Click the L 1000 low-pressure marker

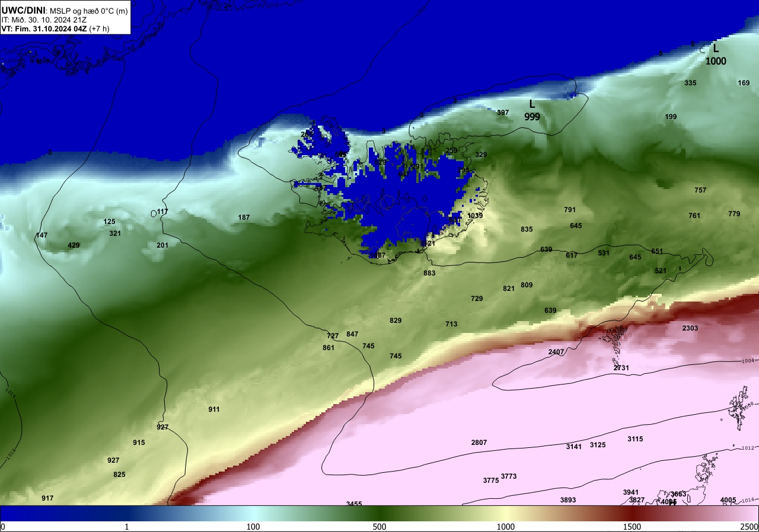(716, 55)
